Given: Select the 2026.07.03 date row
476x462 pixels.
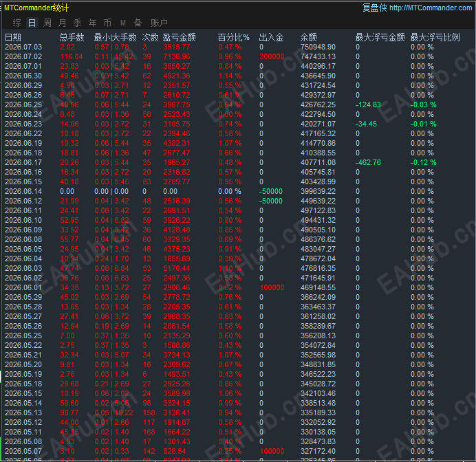Looking at the screenshot, I should 23,47.
